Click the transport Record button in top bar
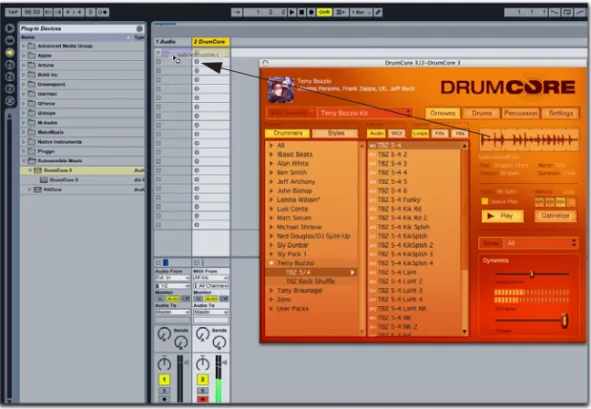Image resolution: width=591 pixels, height=409 pixels. (x=311, y=12)
